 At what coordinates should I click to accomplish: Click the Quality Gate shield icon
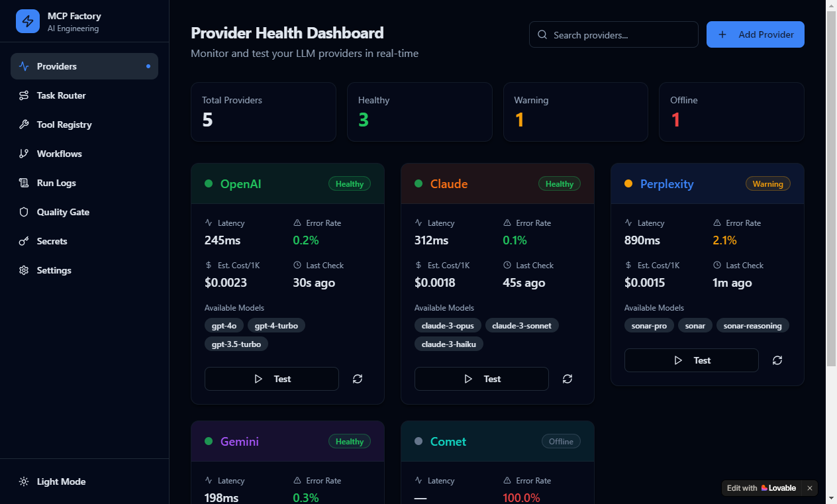(24, 212)
